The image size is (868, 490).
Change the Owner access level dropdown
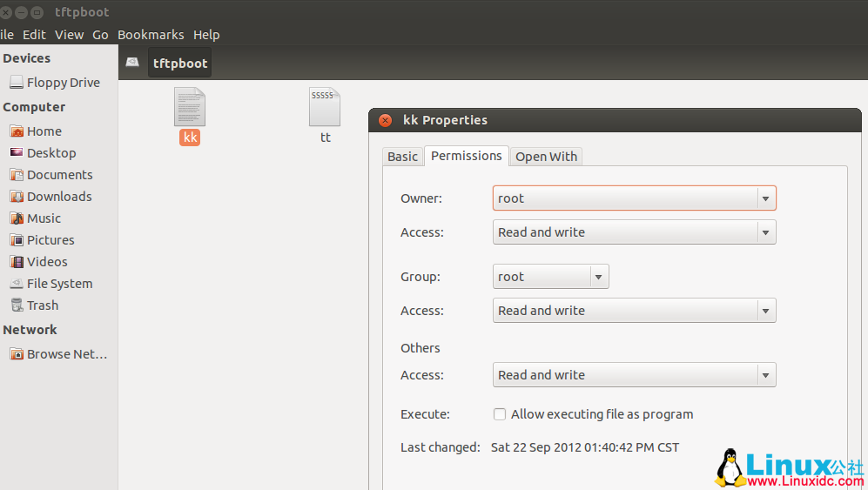[634, 232]
